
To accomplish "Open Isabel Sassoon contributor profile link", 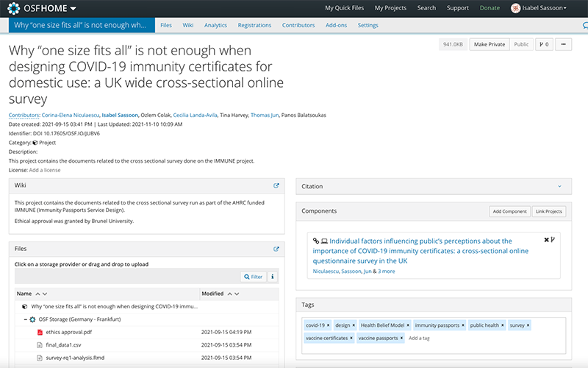I will click(120, 115).
